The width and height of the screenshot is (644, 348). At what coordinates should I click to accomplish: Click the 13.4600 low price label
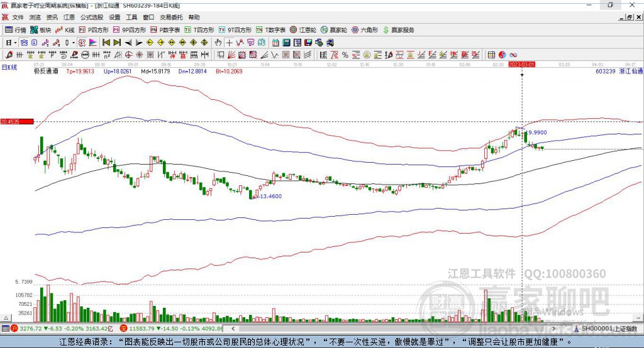pyautogui.click(x=270, y=196)
